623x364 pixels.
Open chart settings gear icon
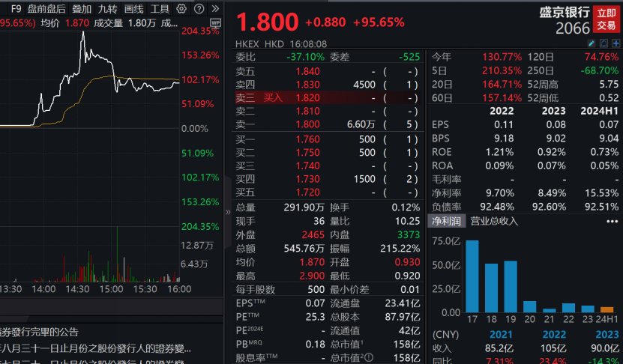click(181, 9)
